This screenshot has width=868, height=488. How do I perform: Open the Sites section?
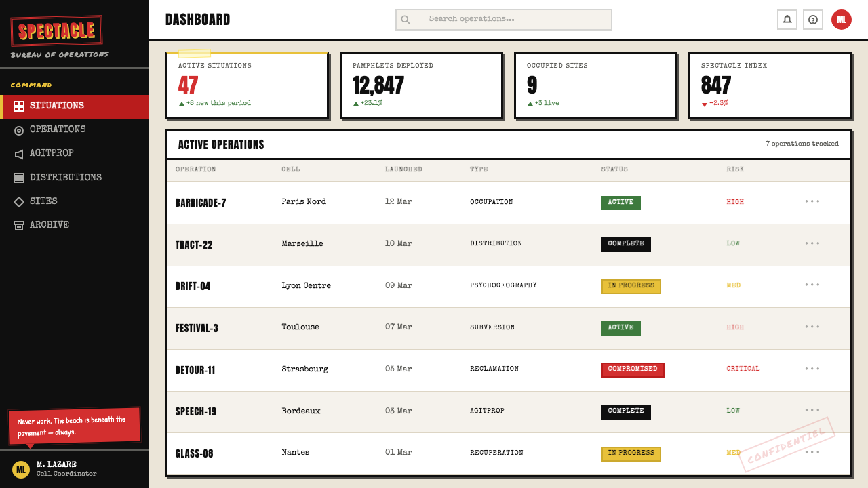pyautogui.click(x=75, y=201)
